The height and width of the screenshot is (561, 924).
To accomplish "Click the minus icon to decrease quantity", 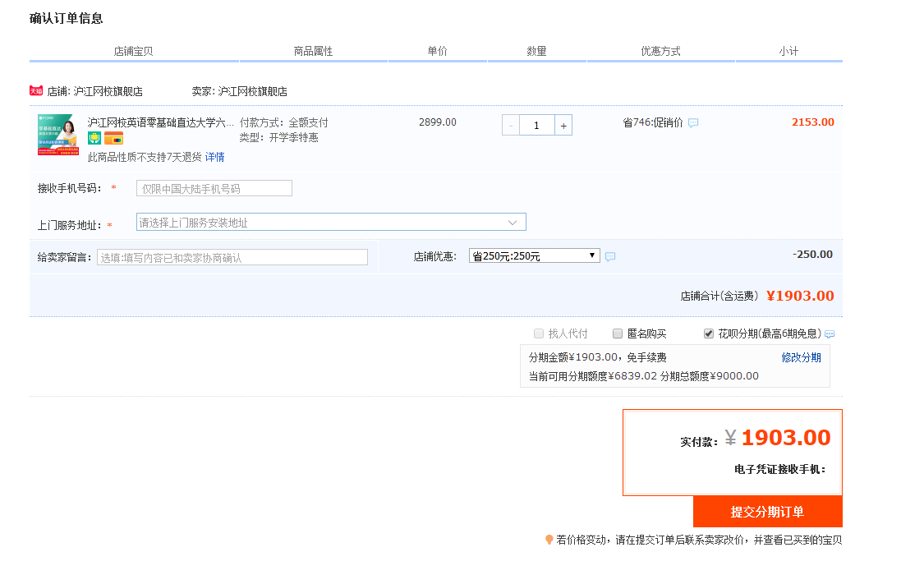I will pyautogui.click(x=511, y=124).
